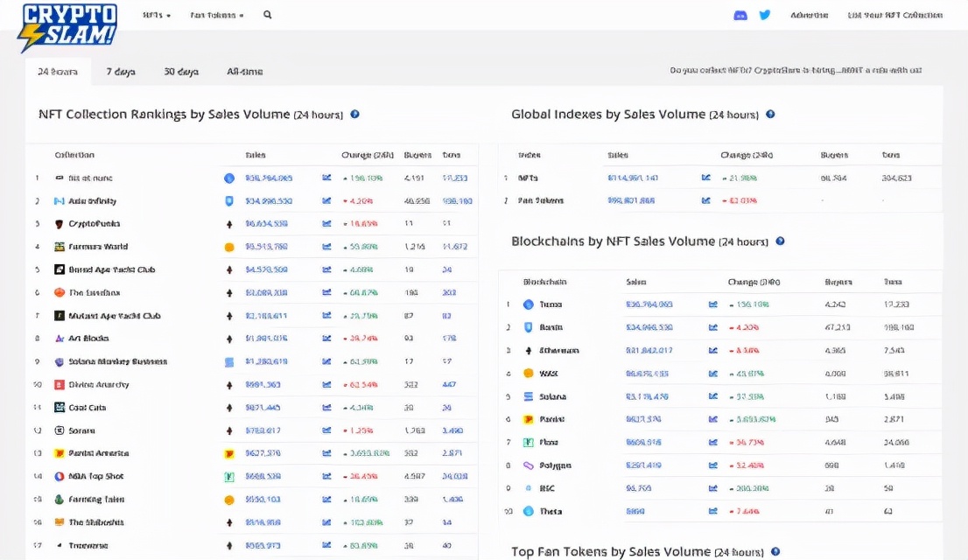
Task: Expand the Fan Tokens dropdown menu
Action: (x=217, y=16)
